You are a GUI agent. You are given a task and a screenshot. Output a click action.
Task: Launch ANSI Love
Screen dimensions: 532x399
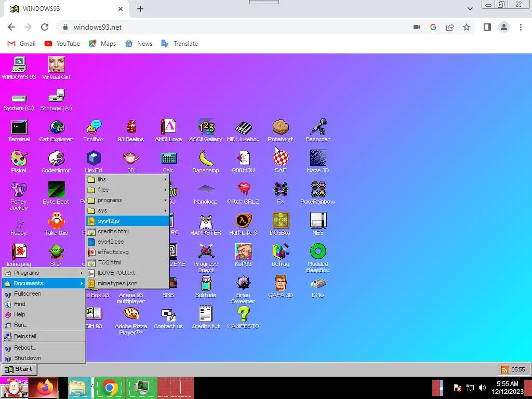coord(168,131)
